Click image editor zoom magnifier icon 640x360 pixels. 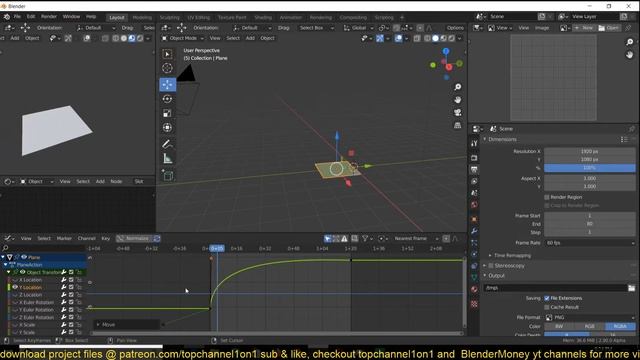629,42
